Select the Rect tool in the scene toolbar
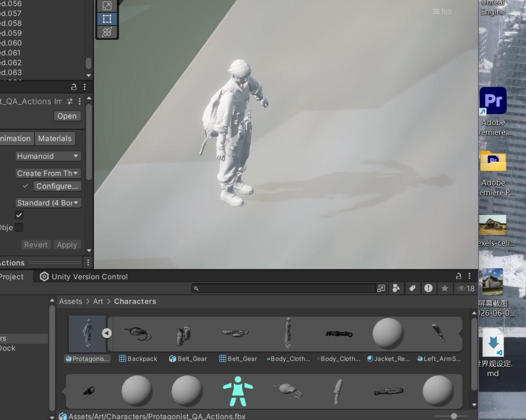Viewport: 526px width, 420px height. (107, 19)
